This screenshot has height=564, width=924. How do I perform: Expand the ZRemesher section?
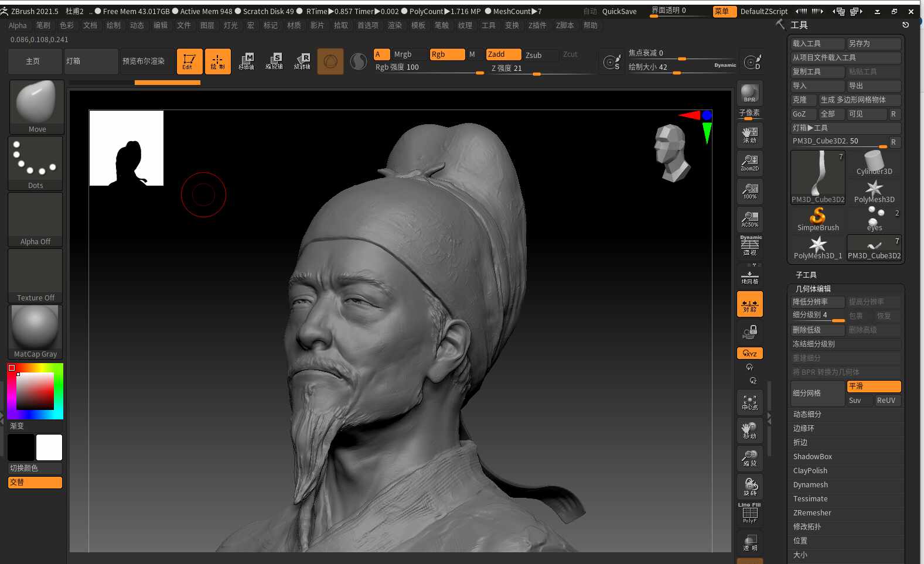(845, 513)
